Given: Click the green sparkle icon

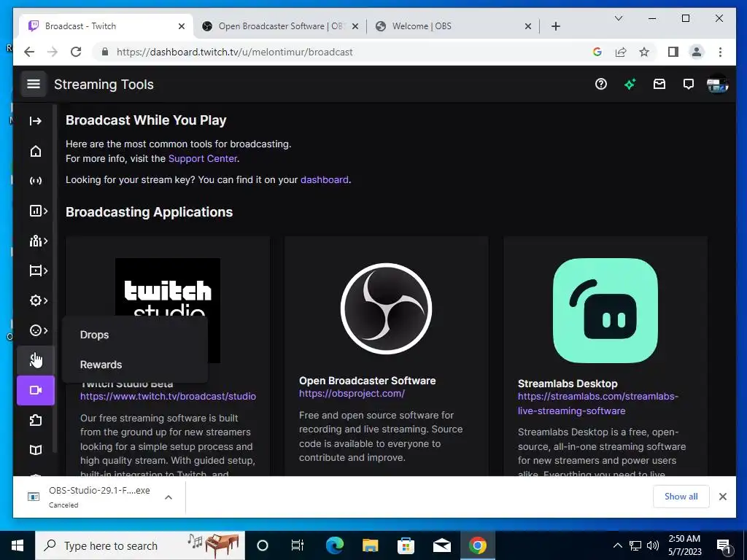Looking at the screenshot, I should pos(630,85).
